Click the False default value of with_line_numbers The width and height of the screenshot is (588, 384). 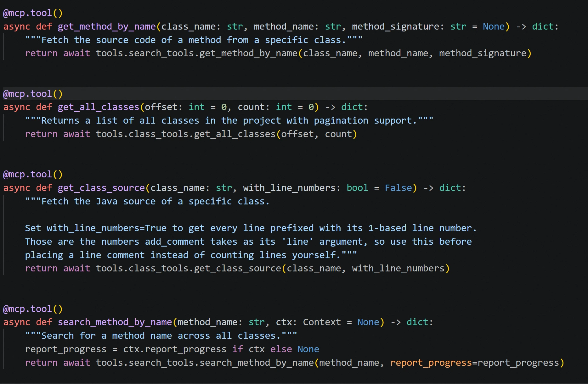pyautogui.click(x=399, y=188)
